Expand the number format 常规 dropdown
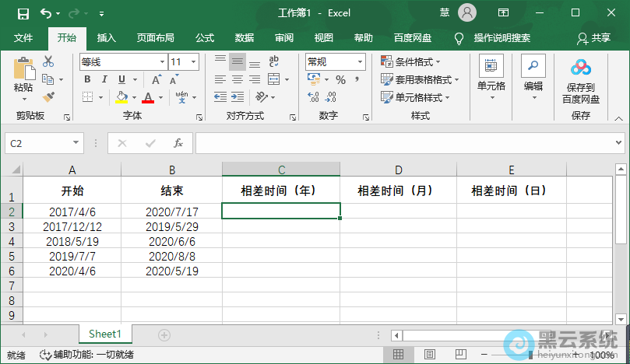Viewport: 630px width, 364px height. (360, 61)
